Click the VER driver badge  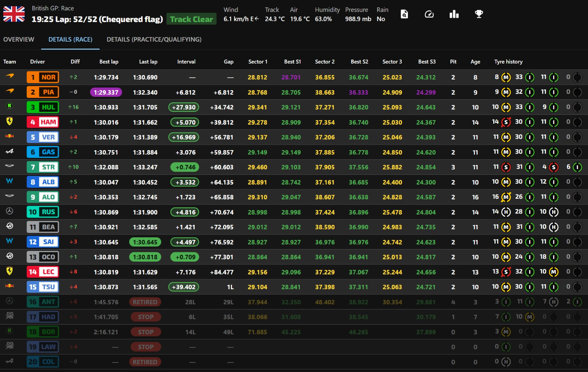point(43,137)
